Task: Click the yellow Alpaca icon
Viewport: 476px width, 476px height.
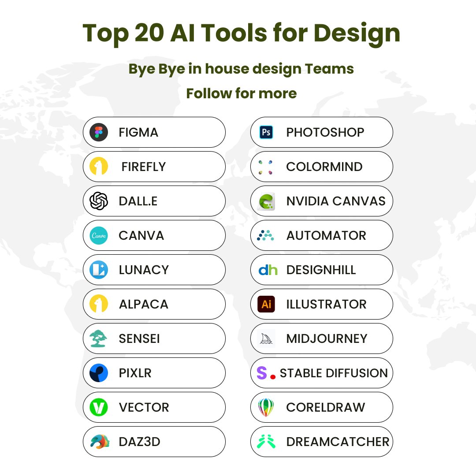Action: coord(99,304)
